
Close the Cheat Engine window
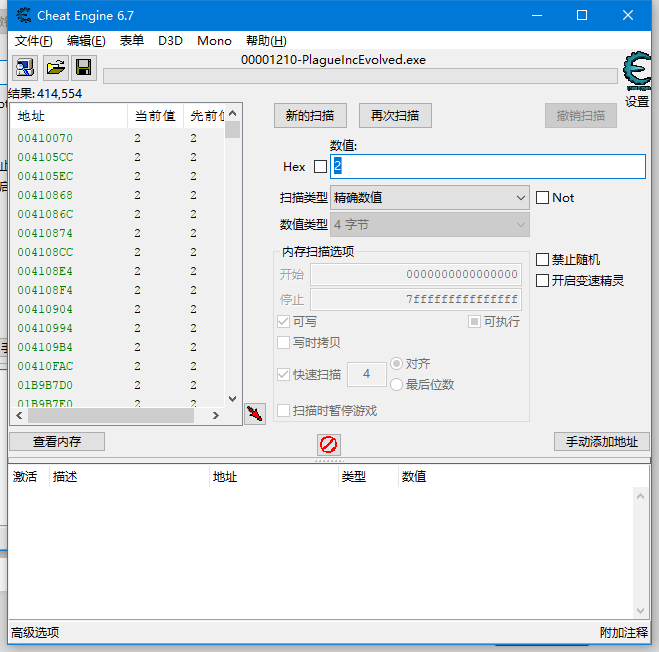pos(627,16)
